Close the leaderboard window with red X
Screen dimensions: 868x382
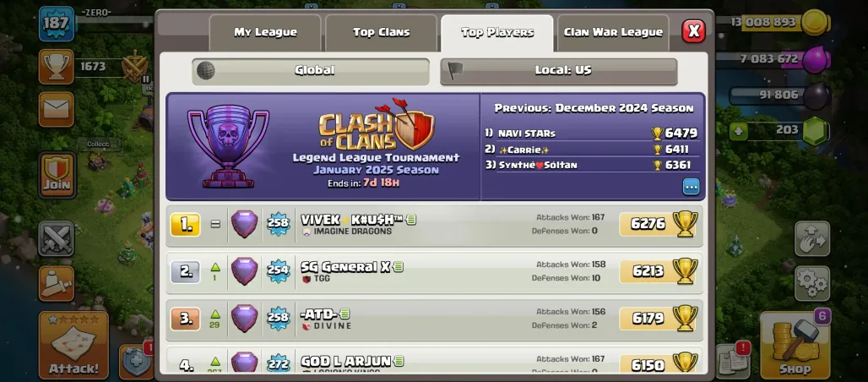point(693,30)
